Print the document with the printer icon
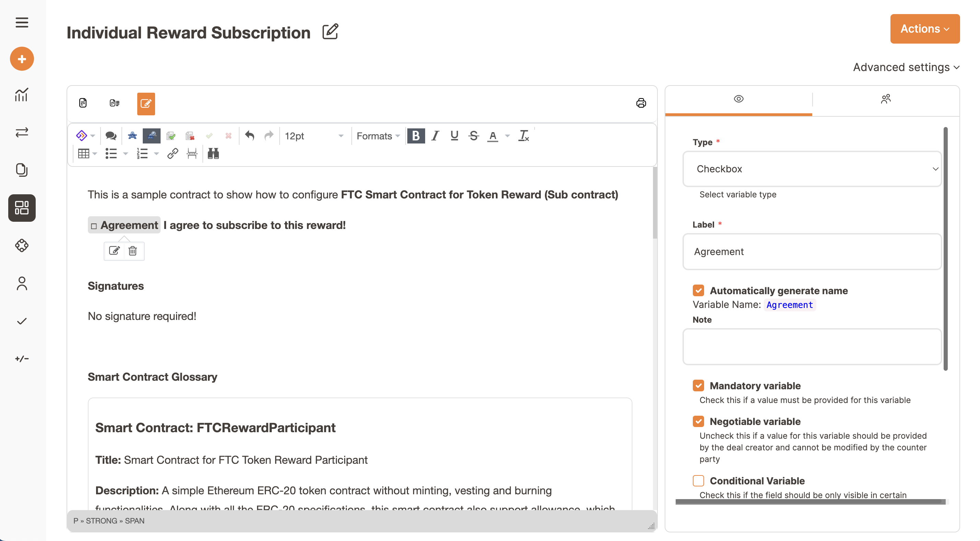 pyautogui.click(x=641, y=103)
